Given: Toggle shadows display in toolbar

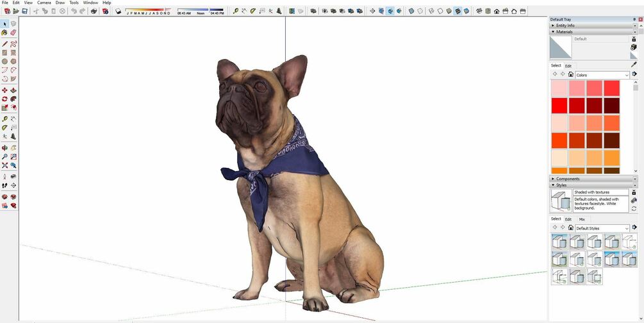Looking at the screenshot, I should [119, 11].
